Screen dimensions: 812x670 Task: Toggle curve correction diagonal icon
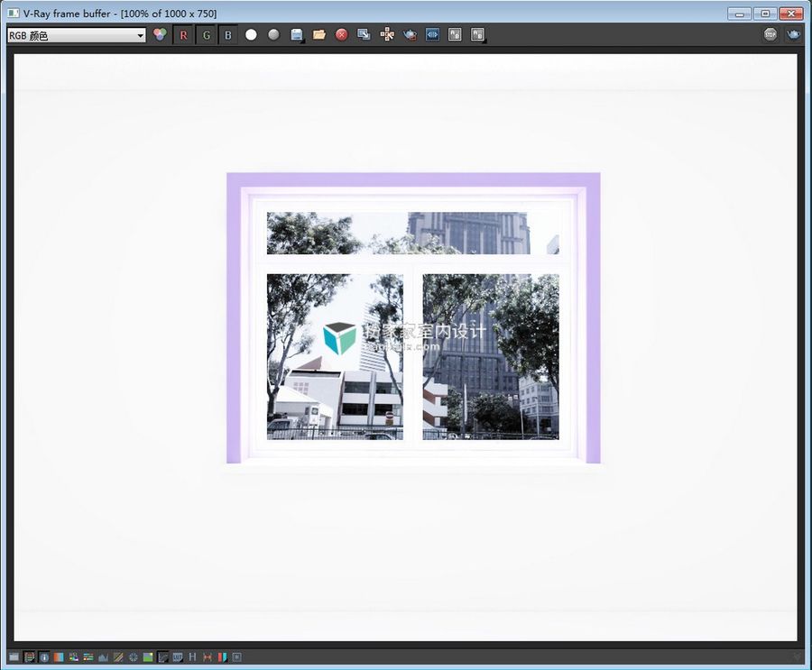pos(118,657)
